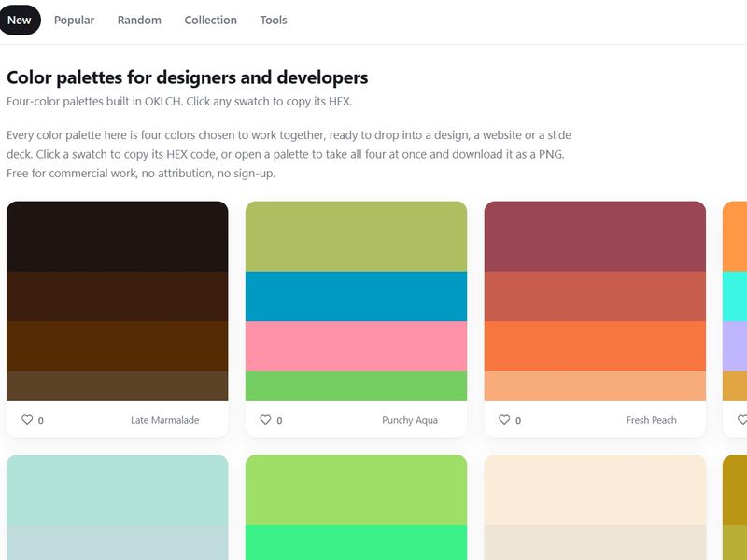Copy the pale mint swatch in second row
The height and width of the screenshot is (560, 747).
tap(118, 490)
